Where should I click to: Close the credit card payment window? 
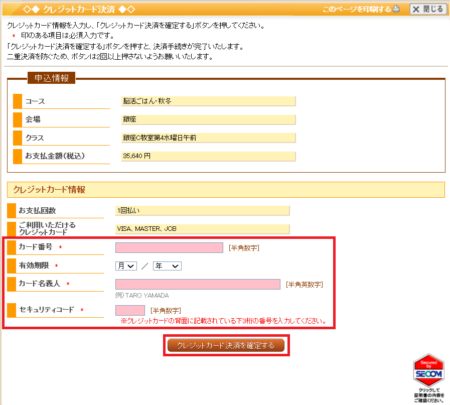point(428,9)
